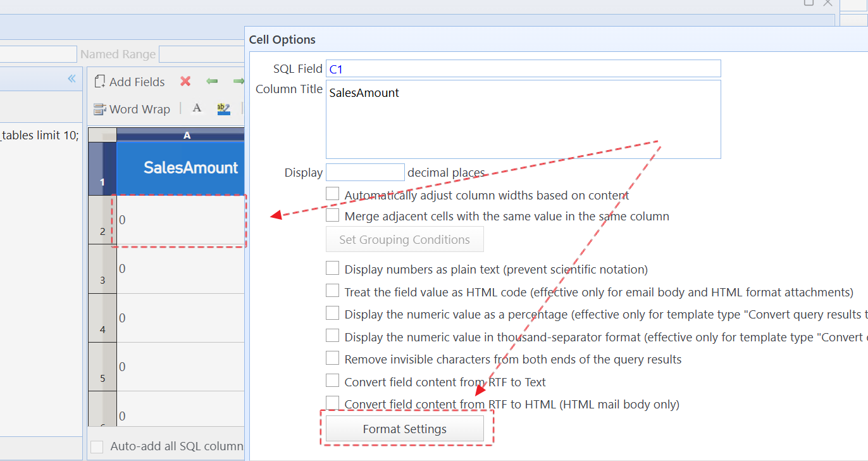
Task: Enable thousand-separator format checkbox
Action: click(333, 336)
